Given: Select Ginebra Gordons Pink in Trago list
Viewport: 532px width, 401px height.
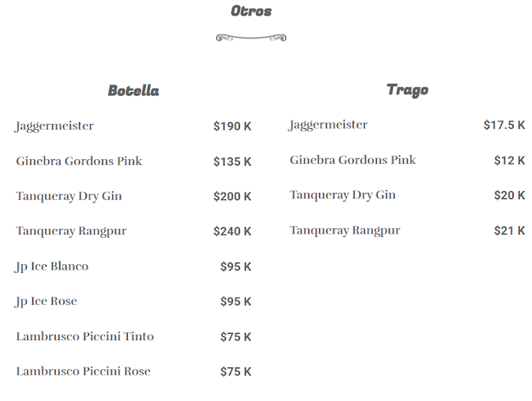Looking at the screenshot, I should [352, 160].
